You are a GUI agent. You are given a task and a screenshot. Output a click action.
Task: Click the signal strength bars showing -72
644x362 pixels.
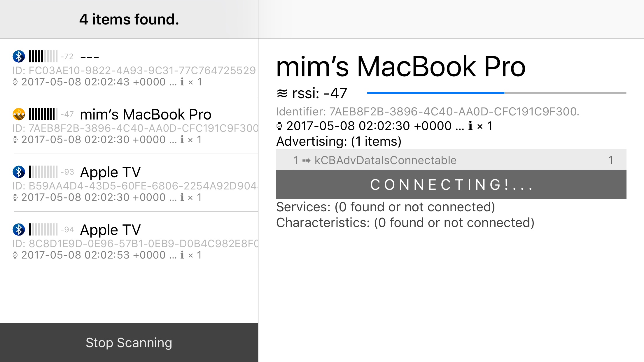point(43,56)
